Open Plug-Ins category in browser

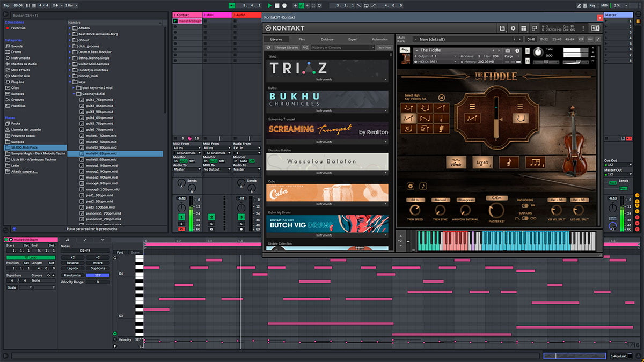pyautogui.click(x=15, y=82)
